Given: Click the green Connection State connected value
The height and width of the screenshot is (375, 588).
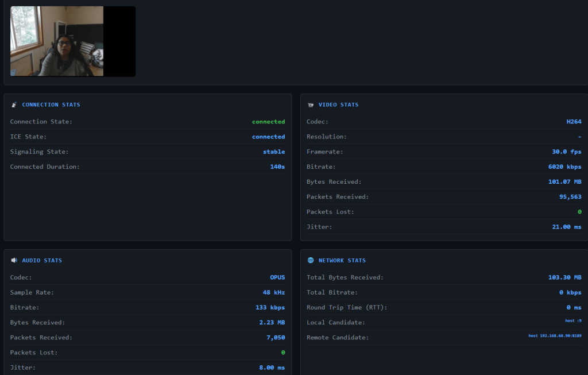Looking at the screenshot, I should [268, 122].
